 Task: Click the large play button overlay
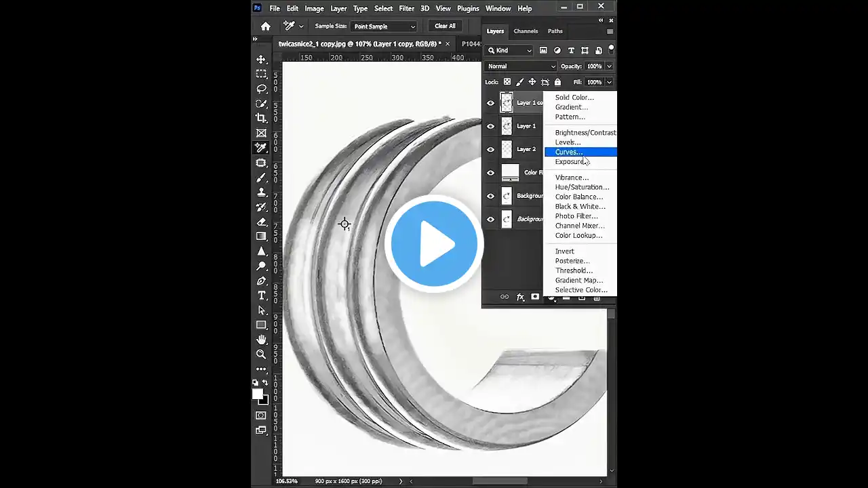coord(434,244)
